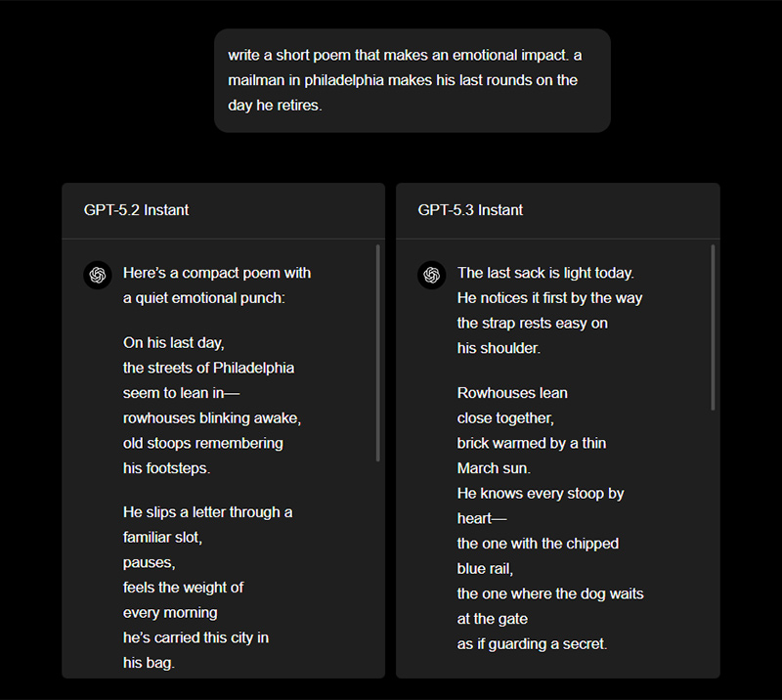Screen dimensions: 782x700
Task: Click the scrollbar thumb in GPT-5.3 panel
Action: (713, 328)
